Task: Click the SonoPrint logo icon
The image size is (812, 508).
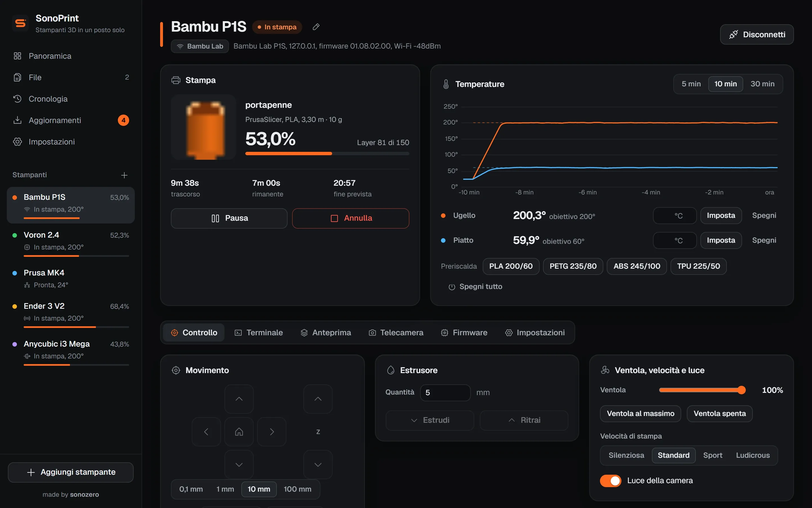Action: click(21, 23)
